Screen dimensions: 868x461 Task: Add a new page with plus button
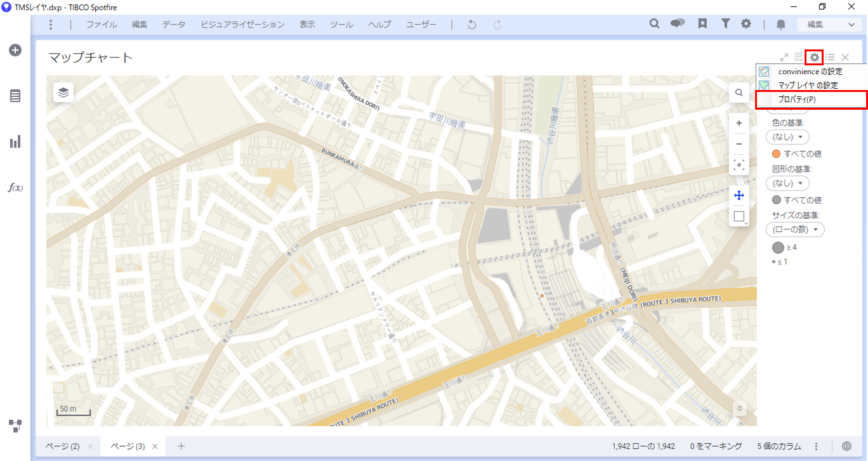tap(181, 446)
